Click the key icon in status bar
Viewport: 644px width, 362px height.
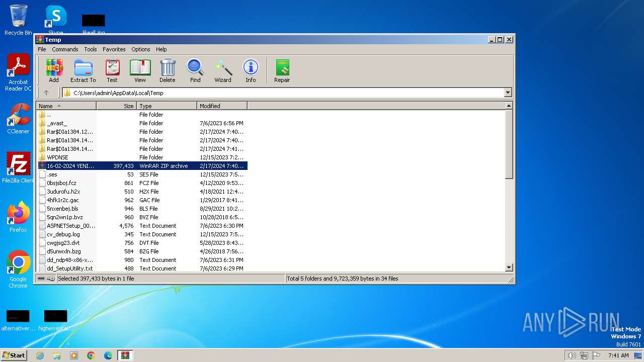(x=51, y=279)
